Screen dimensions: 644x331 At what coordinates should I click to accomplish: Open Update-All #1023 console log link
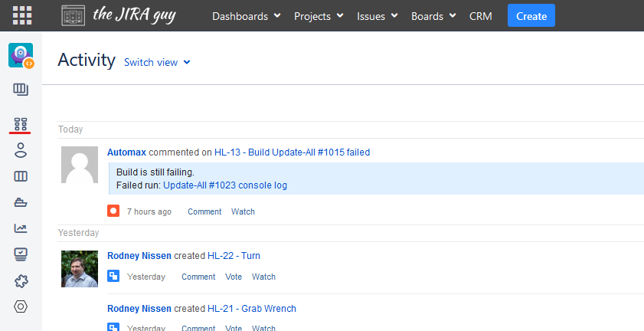tap(224, 185)
